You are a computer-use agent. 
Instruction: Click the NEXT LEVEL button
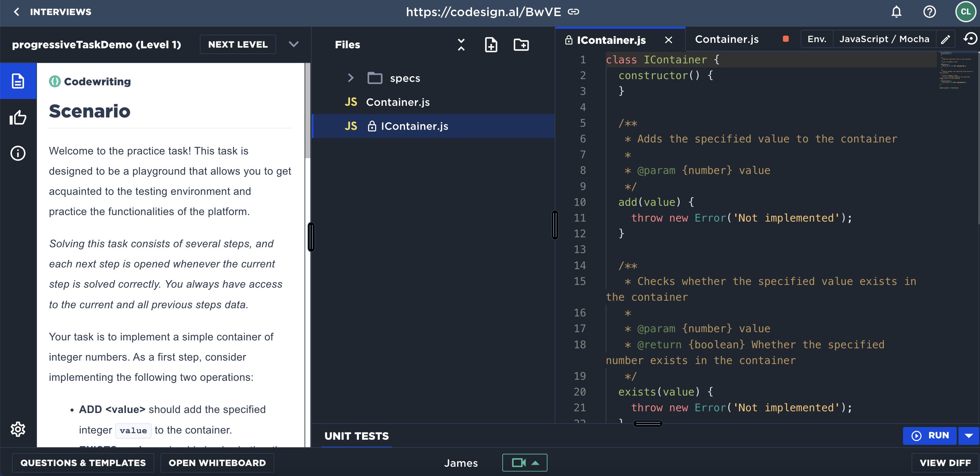tap(238, 44)
